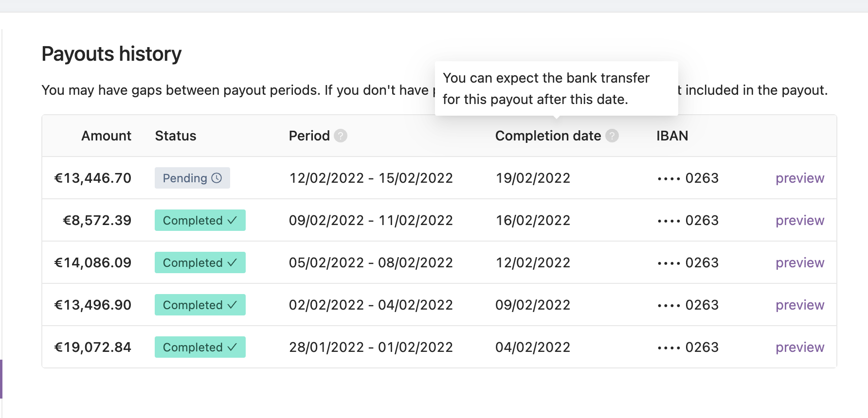
Task: Click the clock icon in Pending badge
Action: (x=217, y=178)
